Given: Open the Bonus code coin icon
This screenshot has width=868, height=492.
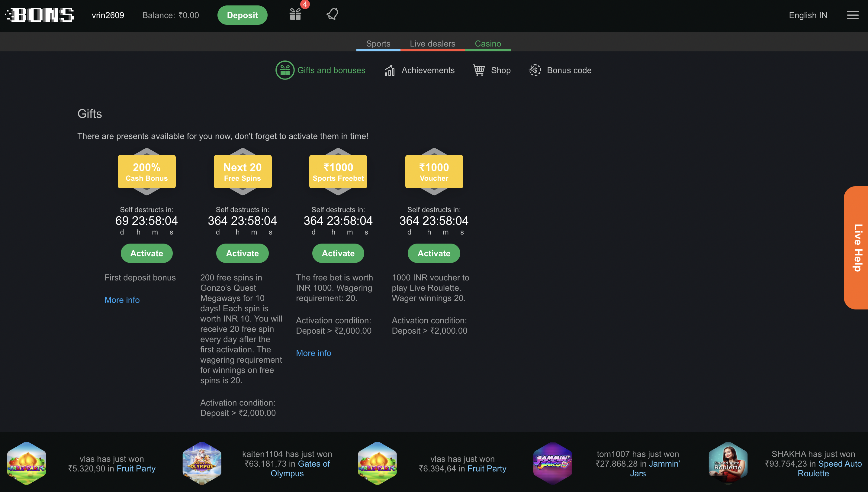Looking at the screenshot, I should click(535, 70).
